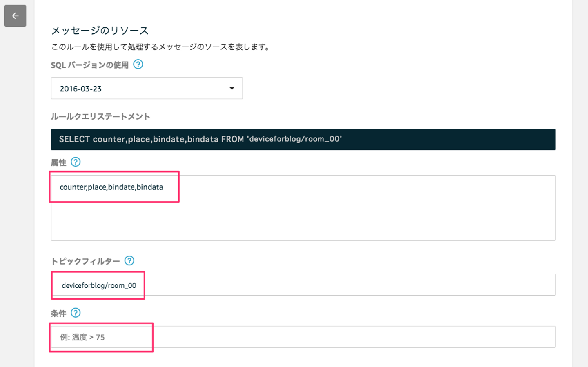This screenshot has height=367, width=588.
Task: Open the 2016-03-23 SQL version dropdown
Action: (x=147, y=89)
